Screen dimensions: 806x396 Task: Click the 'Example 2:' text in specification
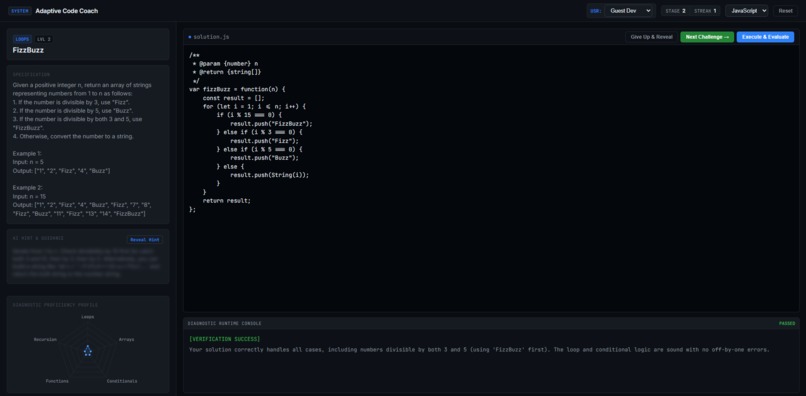point(28,188)
